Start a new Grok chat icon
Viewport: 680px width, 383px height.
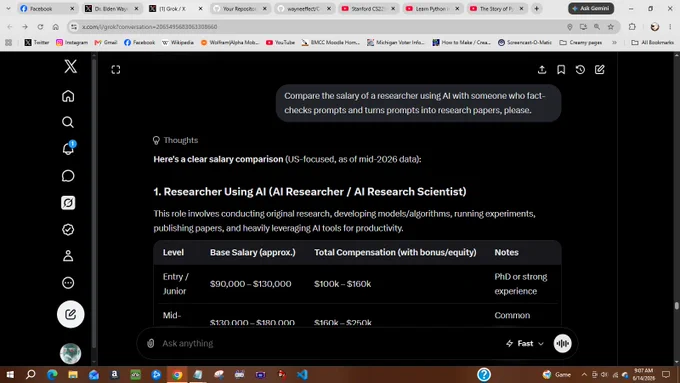coord(599,69)
